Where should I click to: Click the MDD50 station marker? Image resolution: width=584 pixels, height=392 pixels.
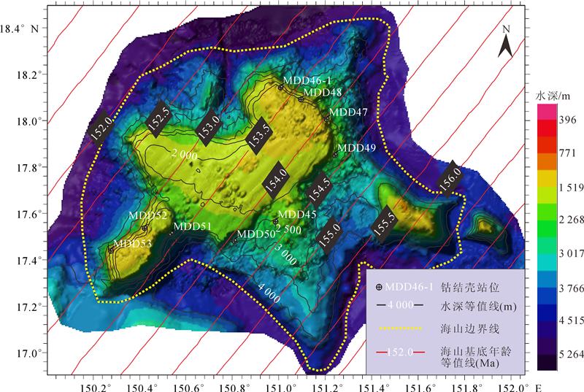(234, 240)
